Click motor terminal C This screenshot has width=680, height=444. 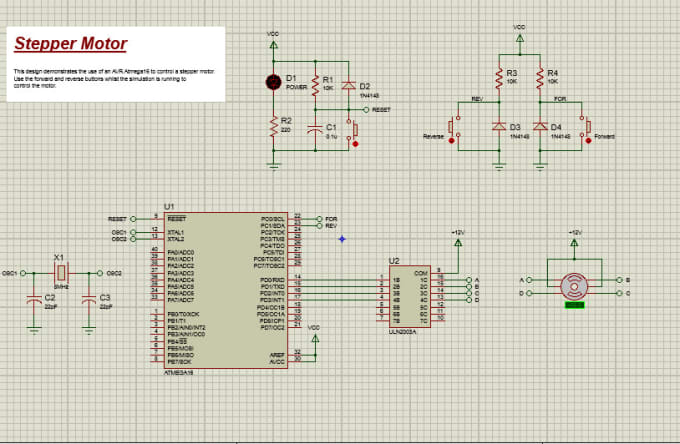click(619, 294)
